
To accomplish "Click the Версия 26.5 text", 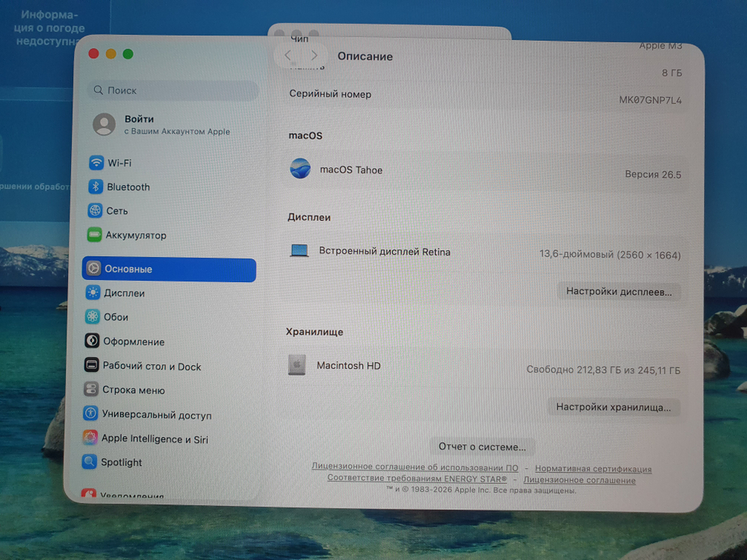I will coord(653,174).
